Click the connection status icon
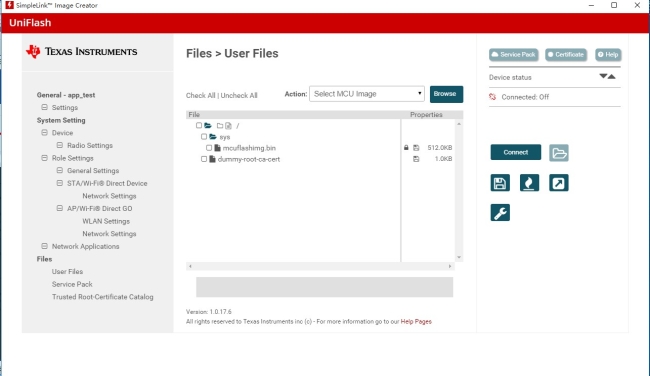The height and width of the screenshot is (376, 650). [492, 97]
